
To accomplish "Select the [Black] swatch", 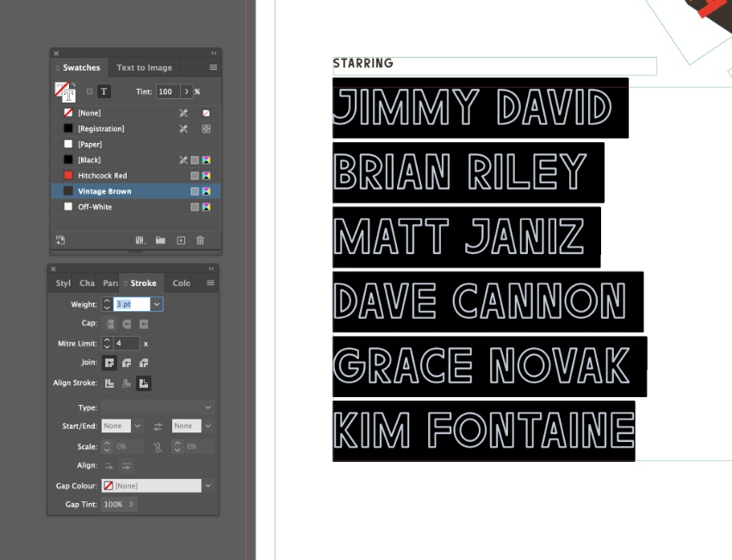I will tap(135, 159).
